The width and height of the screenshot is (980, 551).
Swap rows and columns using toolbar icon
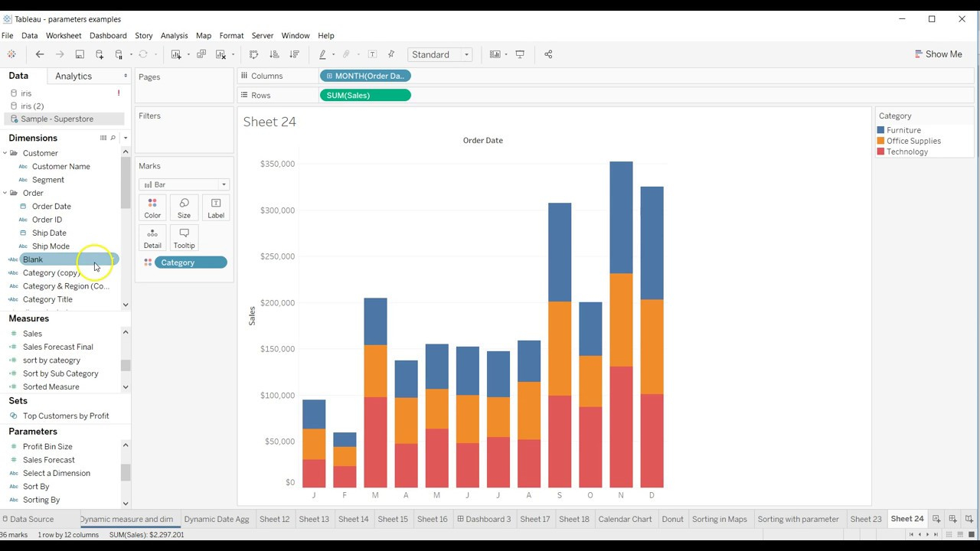click(254, 54)
